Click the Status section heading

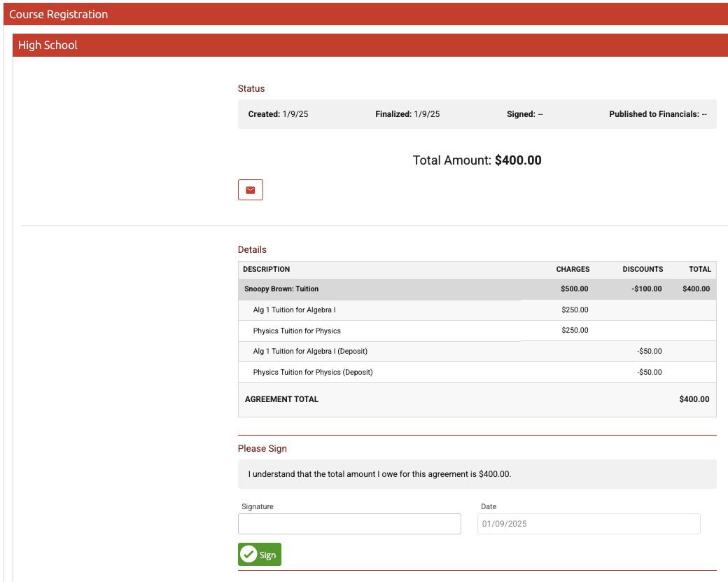tap(251, 89)
